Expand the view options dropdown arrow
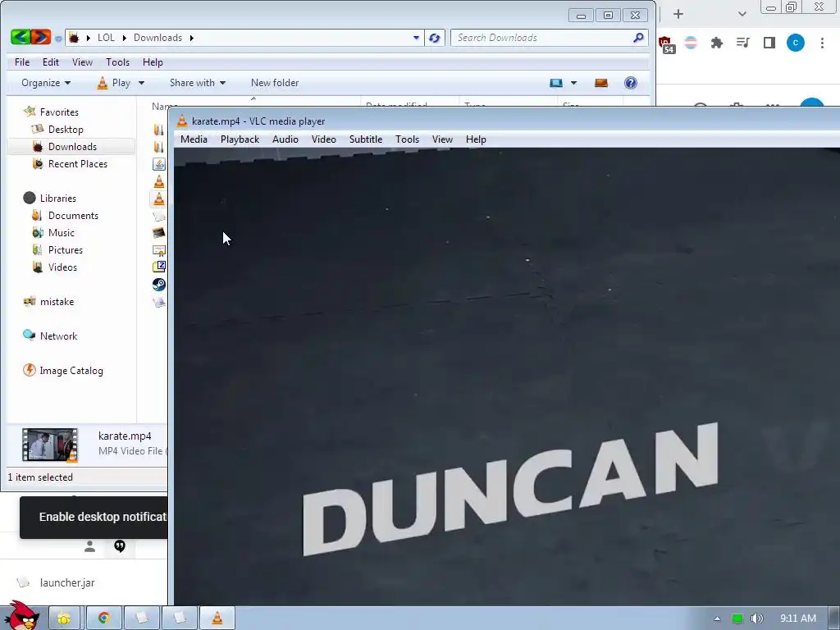 point(573,83)
